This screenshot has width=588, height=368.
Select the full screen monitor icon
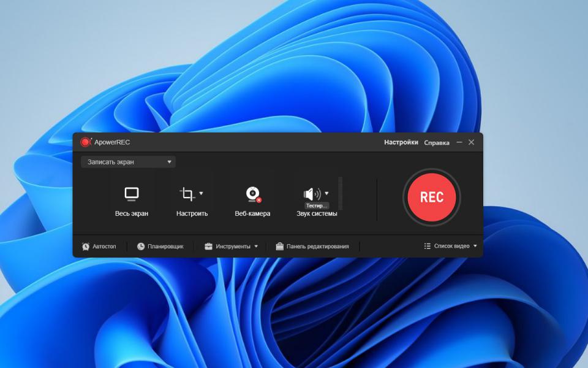click(132, 194)
